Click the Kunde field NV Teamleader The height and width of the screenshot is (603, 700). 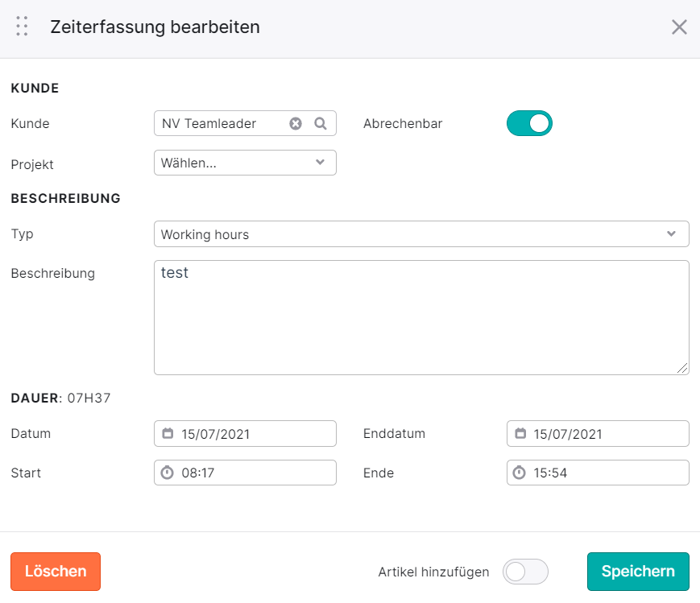[x=245, y=123]
